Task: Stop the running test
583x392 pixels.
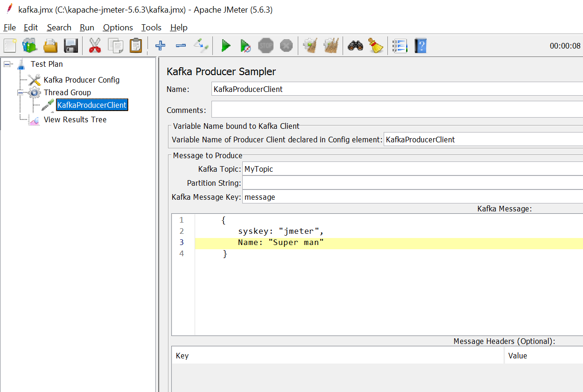Action: [266, 45]
